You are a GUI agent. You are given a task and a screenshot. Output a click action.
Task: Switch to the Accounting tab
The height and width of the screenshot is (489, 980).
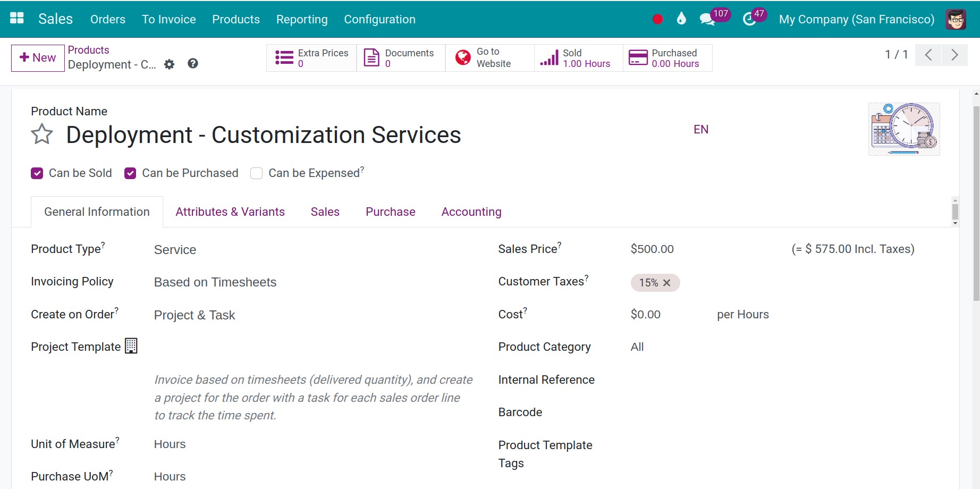pos(471,212)
